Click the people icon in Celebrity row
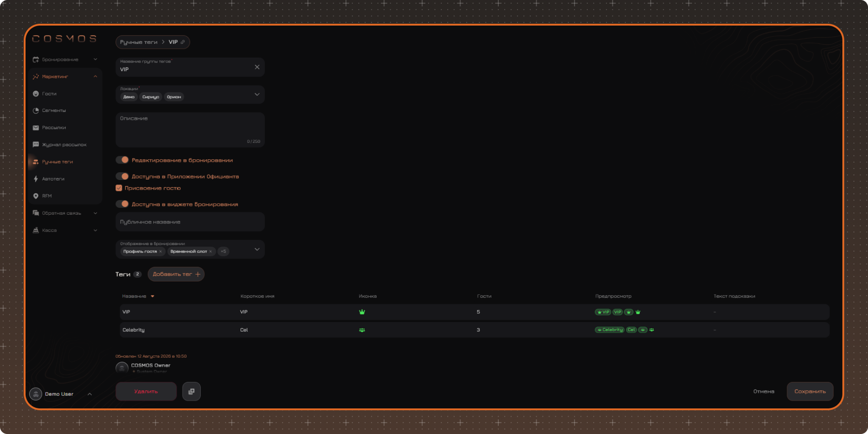 362,330
